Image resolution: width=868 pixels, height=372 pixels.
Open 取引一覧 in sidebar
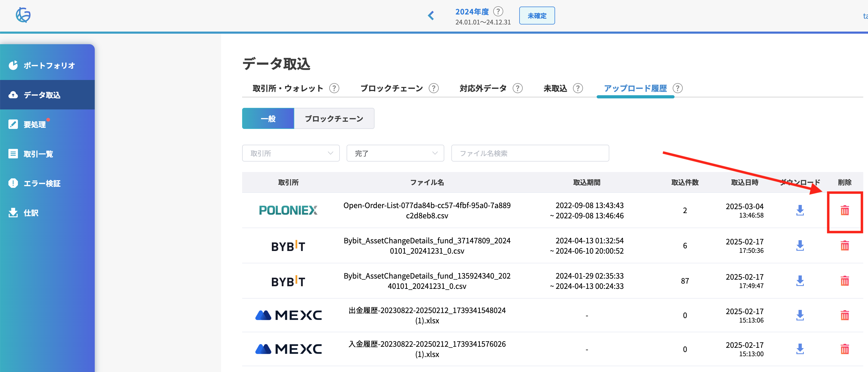pyautogui.click(x=47, y=154)
